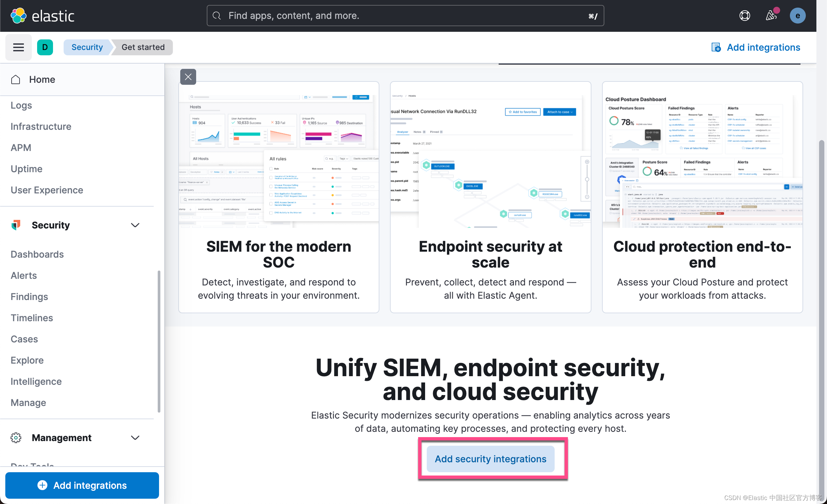Click the Security shield icon

[x=16, y=225]
